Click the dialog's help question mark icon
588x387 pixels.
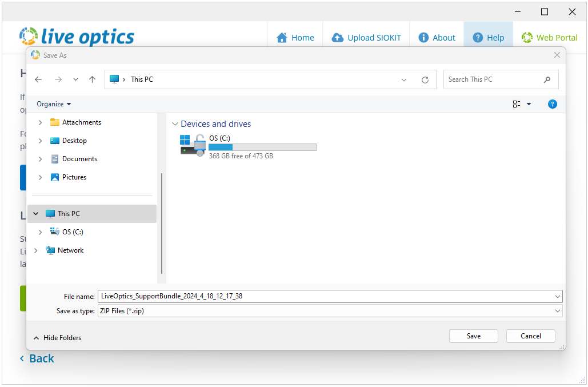(x=552, y=104)
